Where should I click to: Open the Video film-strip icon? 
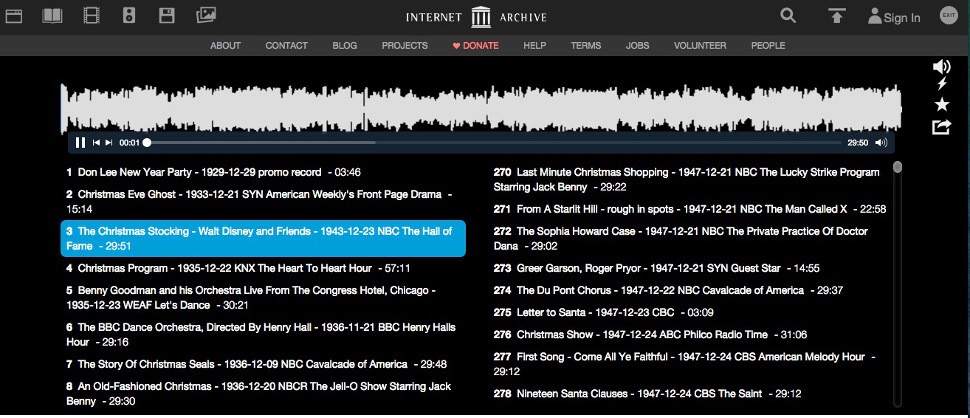(91, 15)
